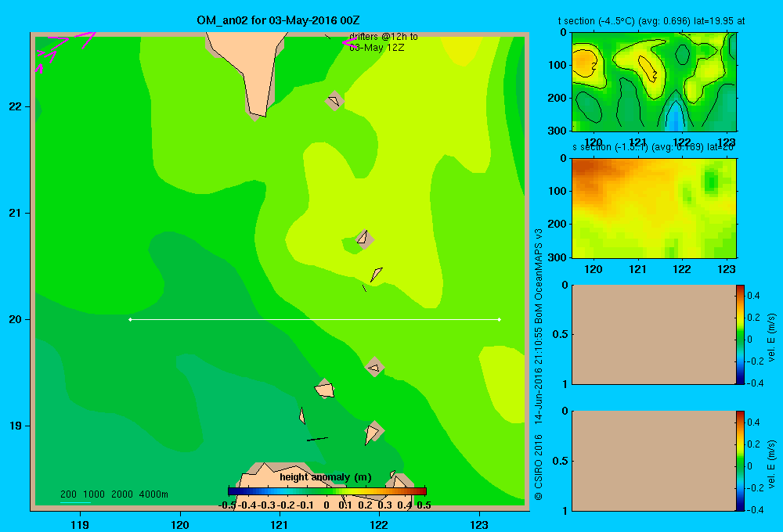Click the lower vel. E colorbar
This screenshot has width=783, height=532.
click(x=740, y=461)
